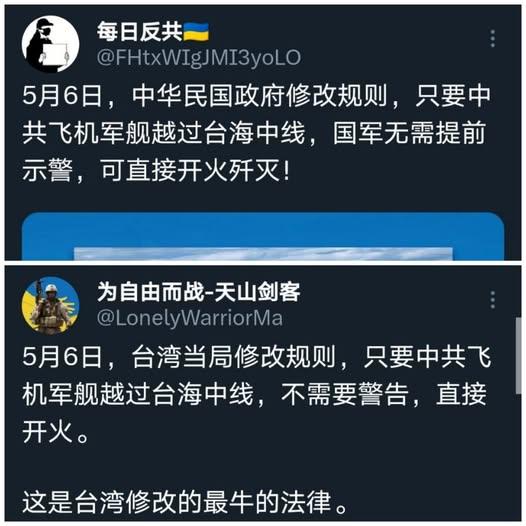Open the post starting 5月6日，中华民国政府修改规则
This screenshot has height=526, width=526.
[257, 133]
